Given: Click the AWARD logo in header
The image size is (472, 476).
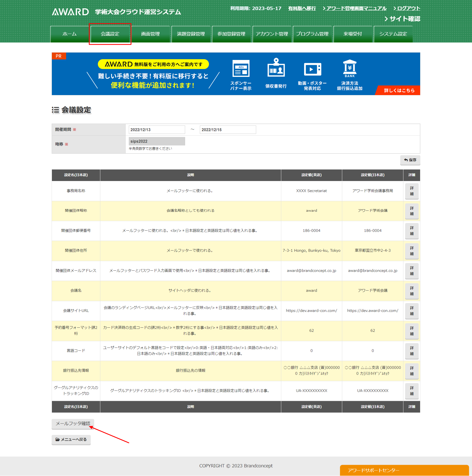Looking at the screenshot, I should (70, 12).
